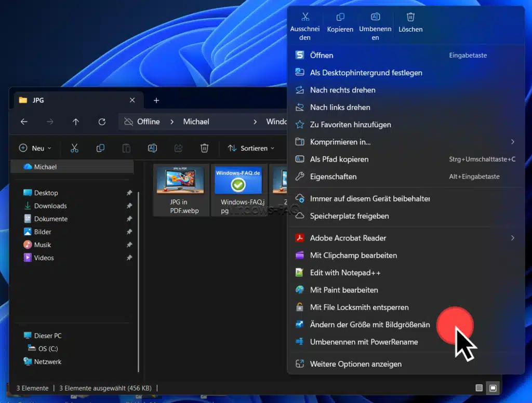Screen dimensions: 532x403
Task: Open Videos in the sidebar
Action: (44, 258)
